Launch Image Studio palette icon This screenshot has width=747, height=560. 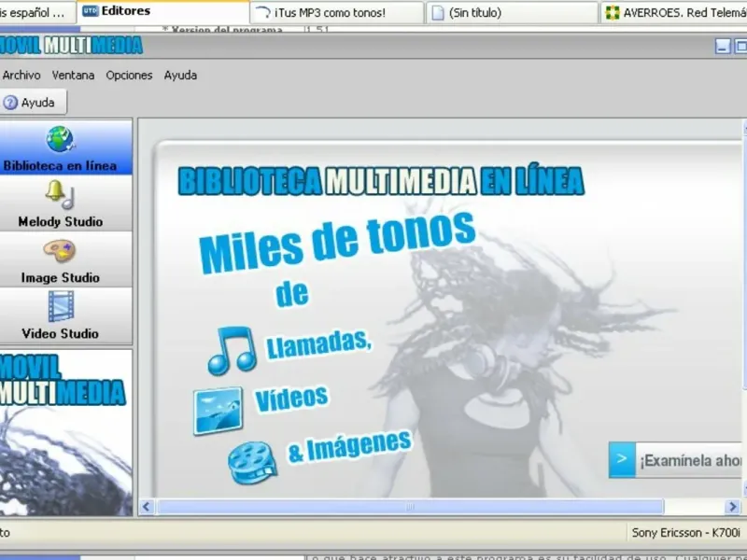pos(60,250)
